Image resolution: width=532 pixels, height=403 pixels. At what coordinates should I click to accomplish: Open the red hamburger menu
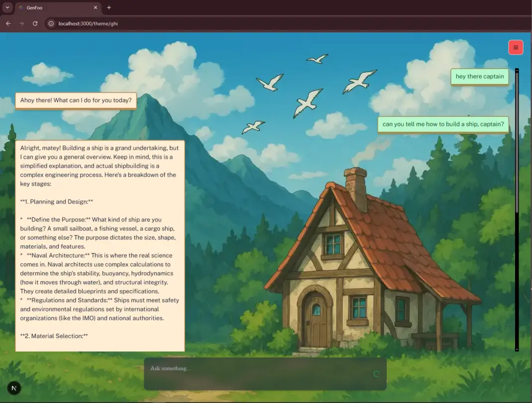coord(516,47)
